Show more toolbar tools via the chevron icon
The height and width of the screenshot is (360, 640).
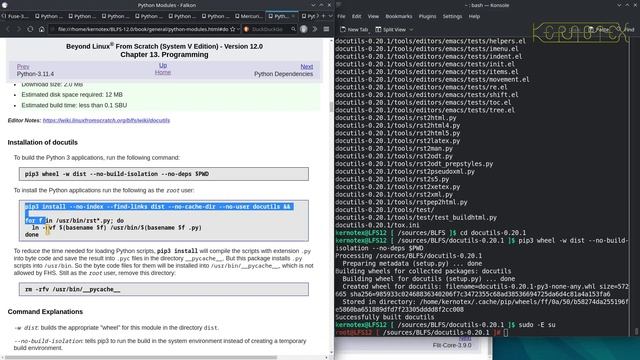pos(315,29)
